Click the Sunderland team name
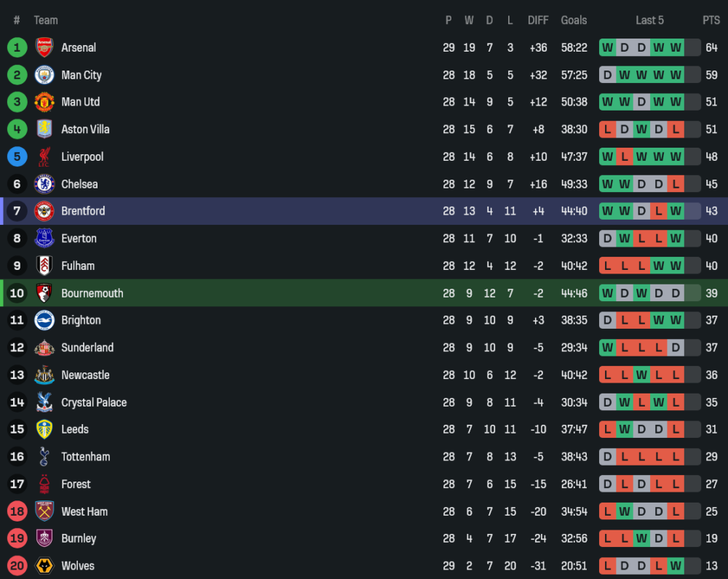The height and width of the screenshot is (579, 728). coord(87,348)
